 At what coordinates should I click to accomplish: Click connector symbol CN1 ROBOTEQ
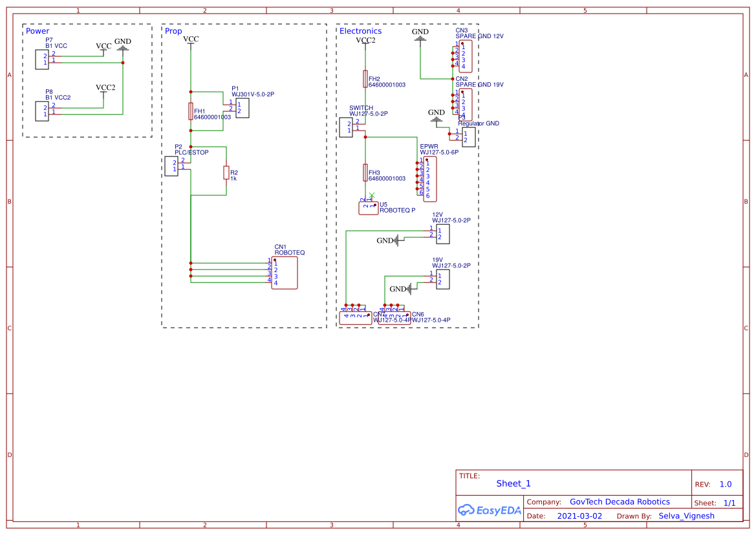click(x=284, y=273)
